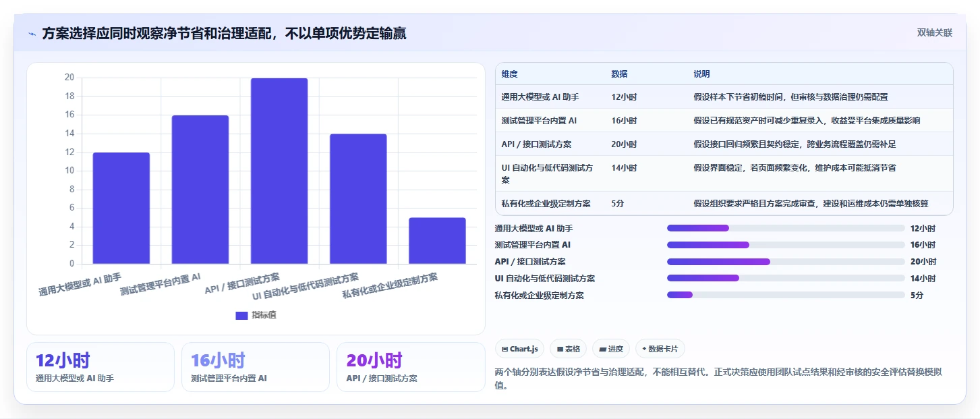
Task: Click the 5分 progress bar for 私有化方案
Action: (786, 295)
